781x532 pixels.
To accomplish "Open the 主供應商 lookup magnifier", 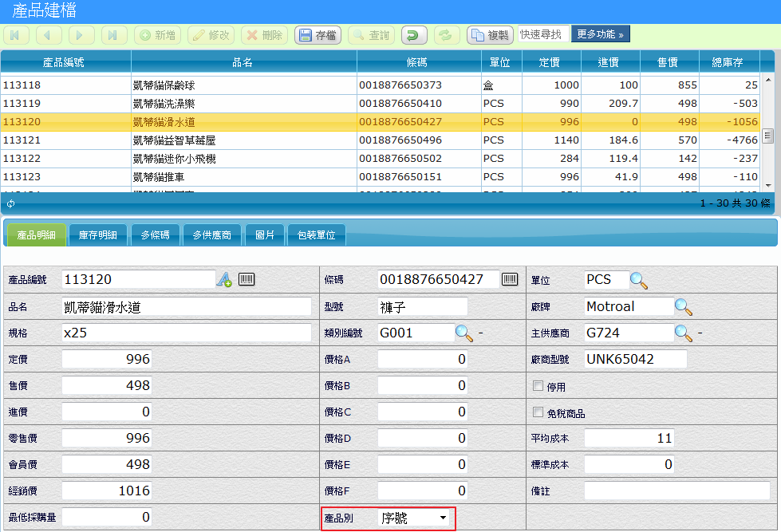I will point(684,333).
